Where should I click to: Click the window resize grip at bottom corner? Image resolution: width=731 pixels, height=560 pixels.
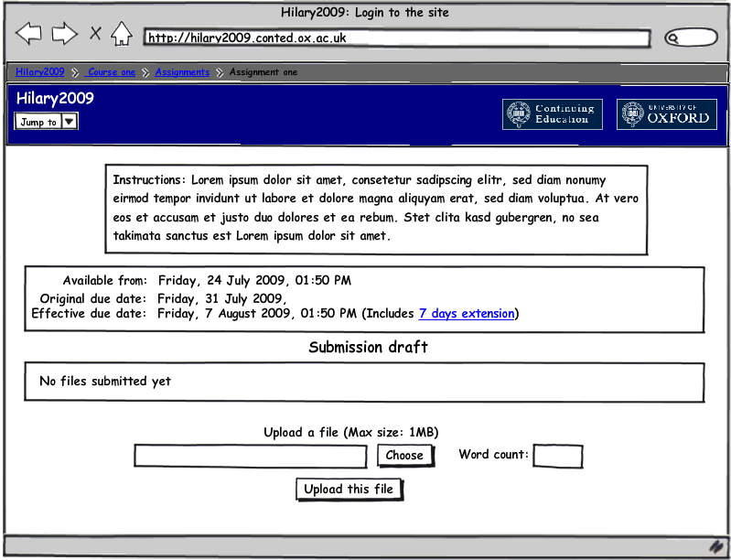point(716,545)
